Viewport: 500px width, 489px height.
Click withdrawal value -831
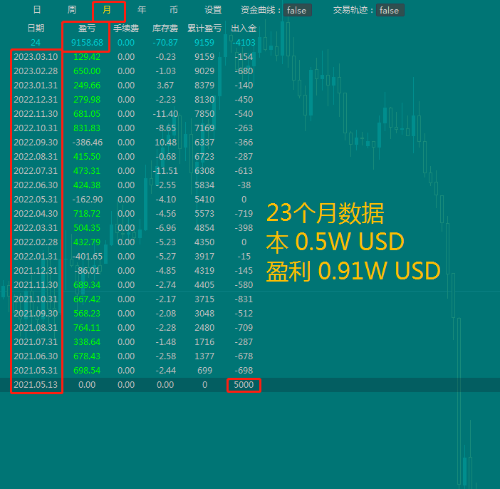tap(244, 299)
